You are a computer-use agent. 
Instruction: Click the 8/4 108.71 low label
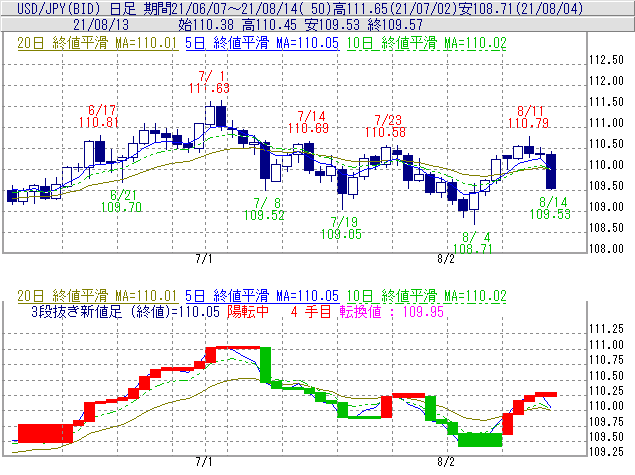coord(473,243)
